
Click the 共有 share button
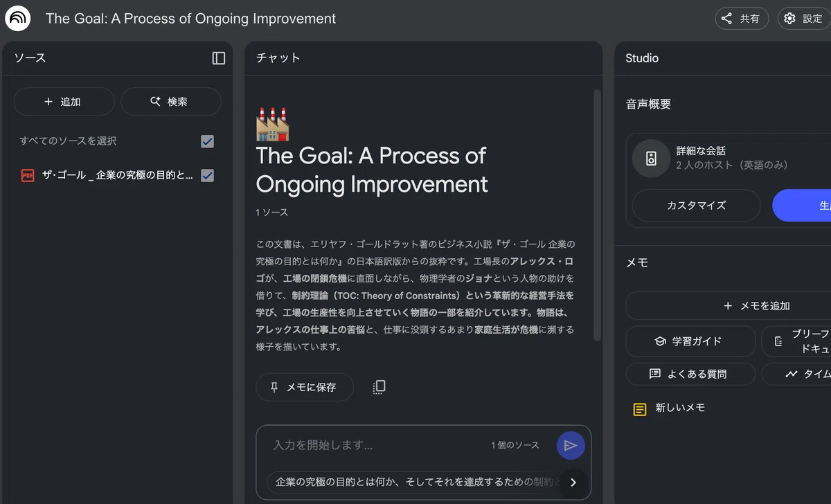(741, 19)
